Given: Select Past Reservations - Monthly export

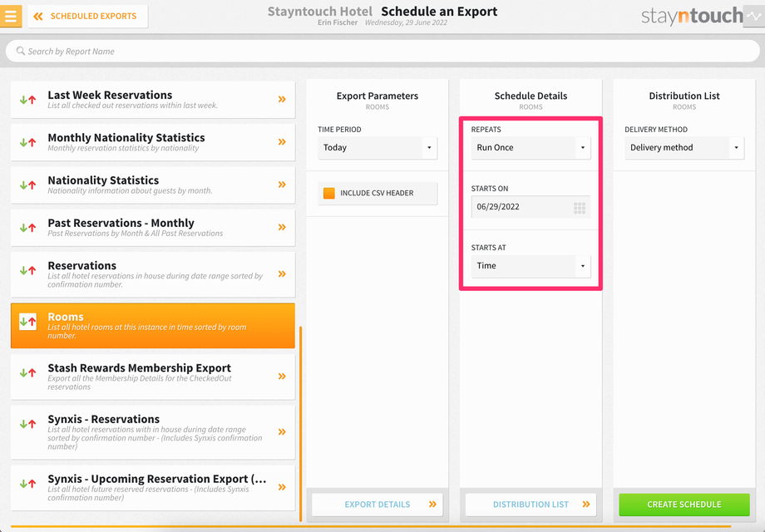Looking at the screenshot, I should [153, 227].
